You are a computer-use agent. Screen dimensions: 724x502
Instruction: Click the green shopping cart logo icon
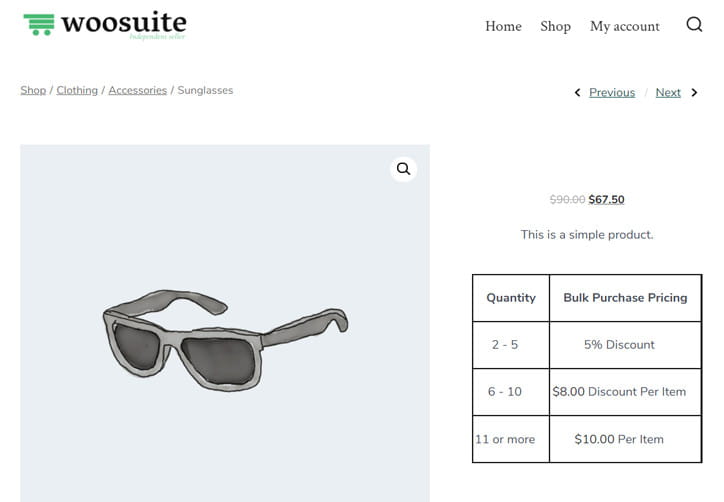39,24
